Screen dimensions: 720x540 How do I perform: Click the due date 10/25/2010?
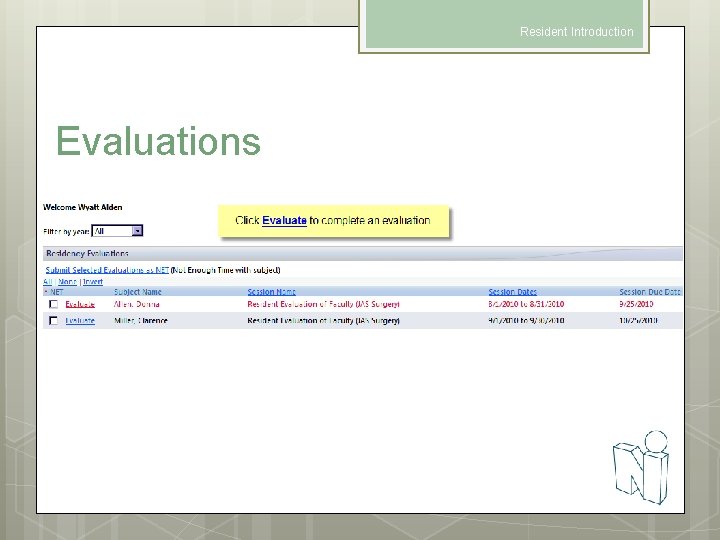tap(638, 321)
